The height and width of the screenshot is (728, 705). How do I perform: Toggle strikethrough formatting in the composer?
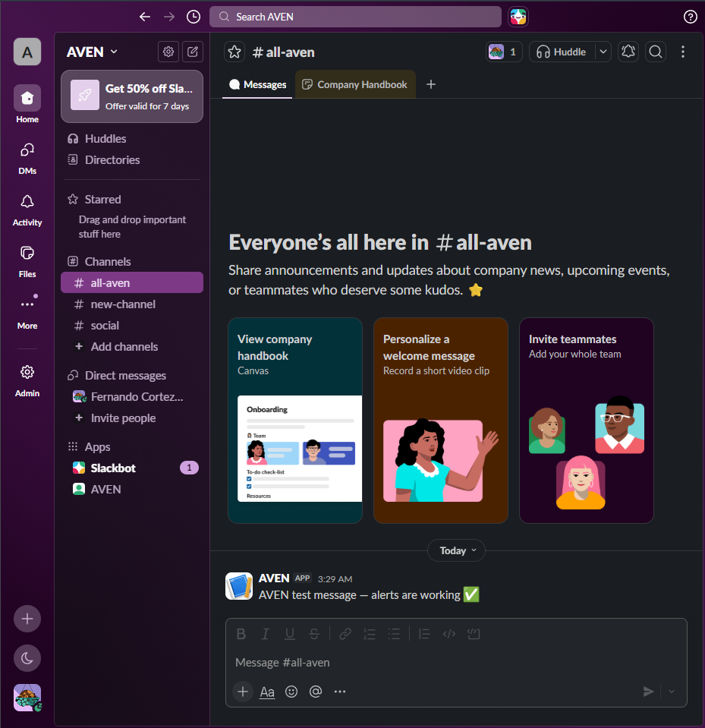tap(314, 634)
